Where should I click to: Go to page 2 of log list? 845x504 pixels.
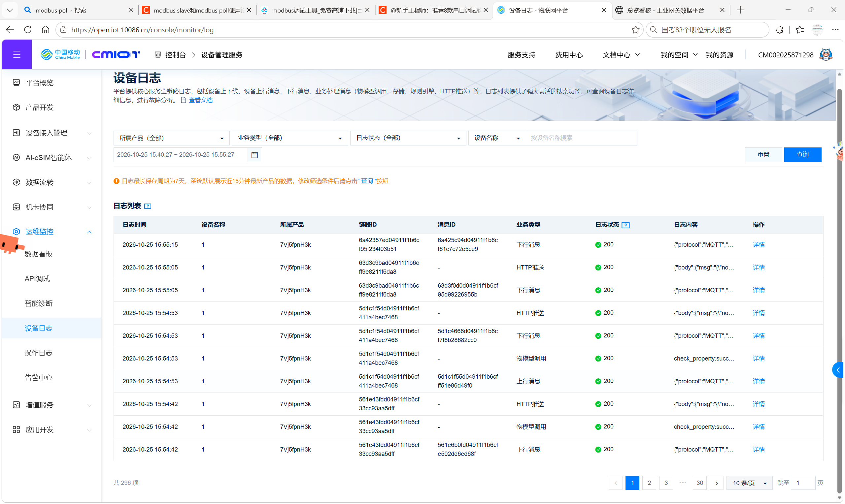pyautogui.click(x=649, y=483)
